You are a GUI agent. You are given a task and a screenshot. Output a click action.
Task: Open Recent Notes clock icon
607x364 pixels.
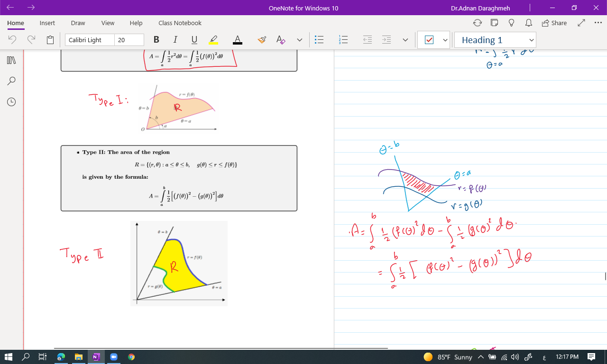pos(12,102)
